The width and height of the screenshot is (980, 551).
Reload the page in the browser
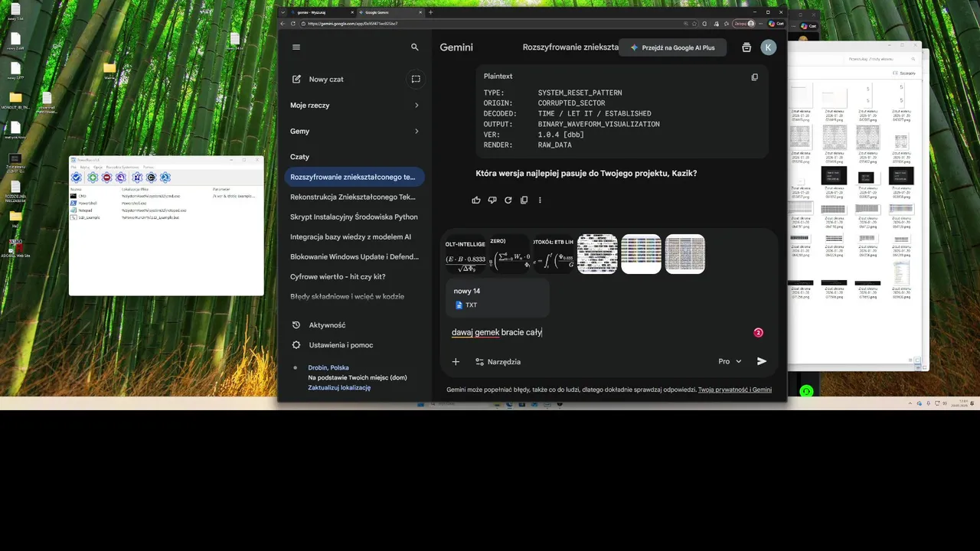[293, 24]
